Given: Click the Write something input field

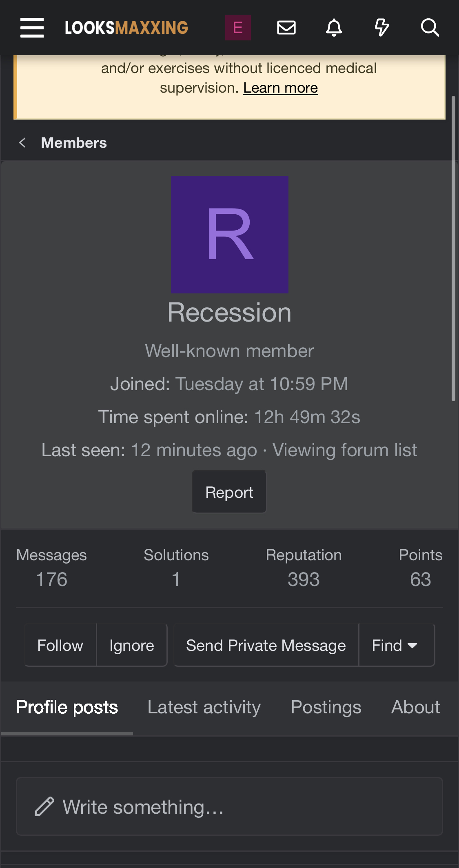Looking at the screenshot, I should 229,806.
